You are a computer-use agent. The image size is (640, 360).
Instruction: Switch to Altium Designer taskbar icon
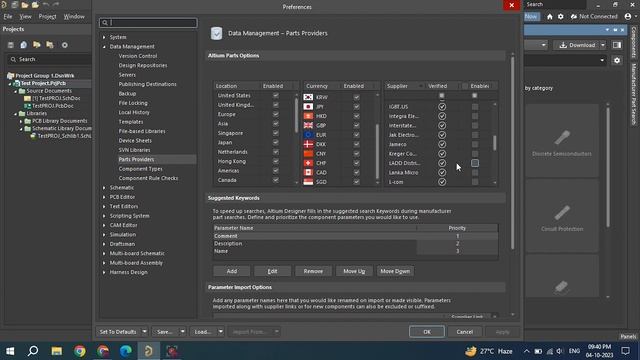point(149,351)
